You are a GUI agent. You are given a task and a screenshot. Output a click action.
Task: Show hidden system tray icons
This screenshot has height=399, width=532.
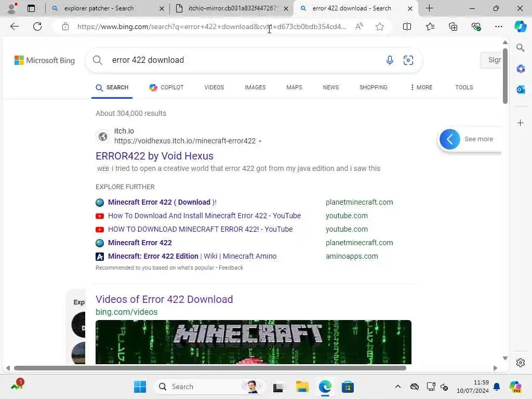[397, 387]
